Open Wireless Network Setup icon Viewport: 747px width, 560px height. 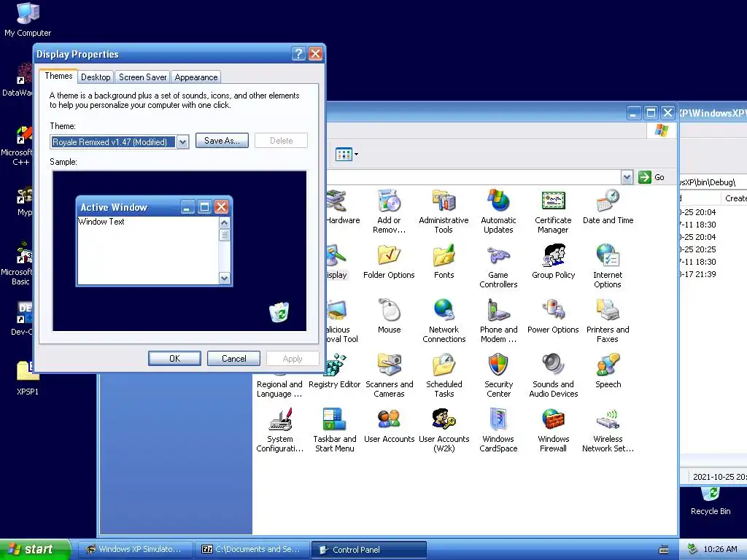[x=608, y=430]
